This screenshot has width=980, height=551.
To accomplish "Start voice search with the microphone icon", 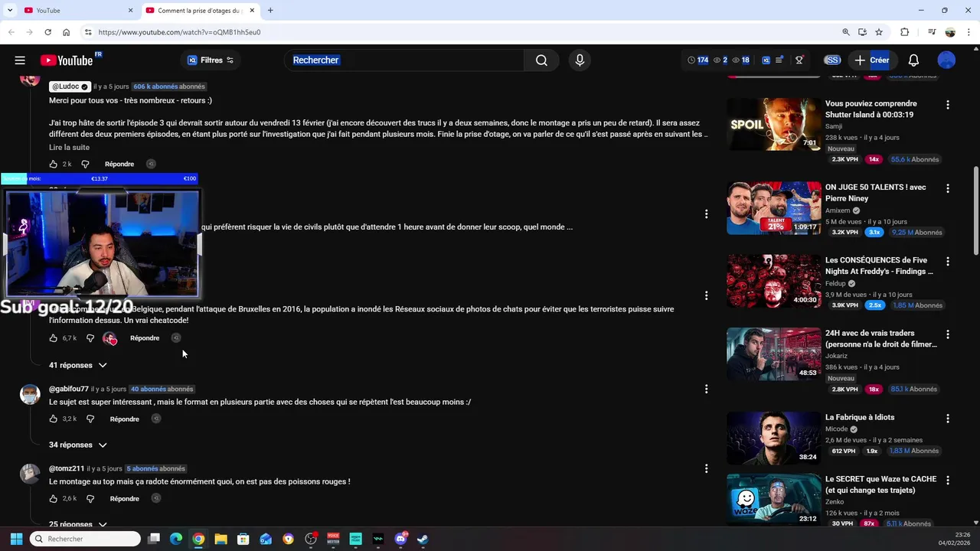I will (580, 60).
